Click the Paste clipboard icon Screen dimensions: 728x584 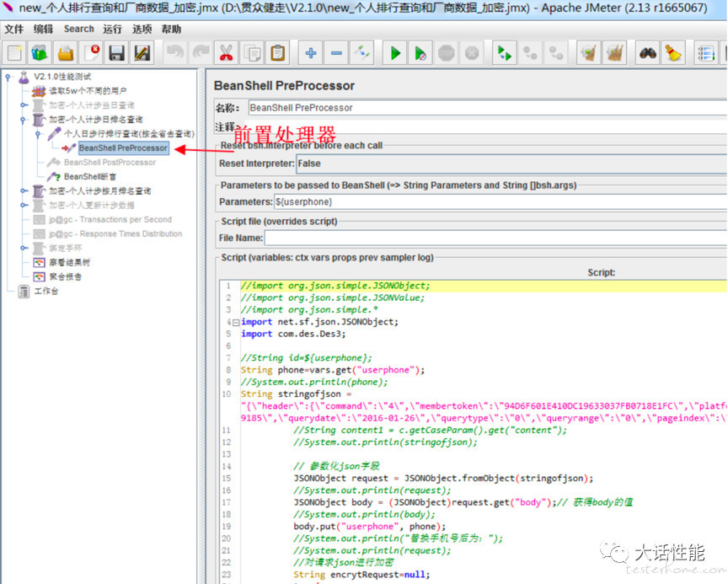(278, 53)
